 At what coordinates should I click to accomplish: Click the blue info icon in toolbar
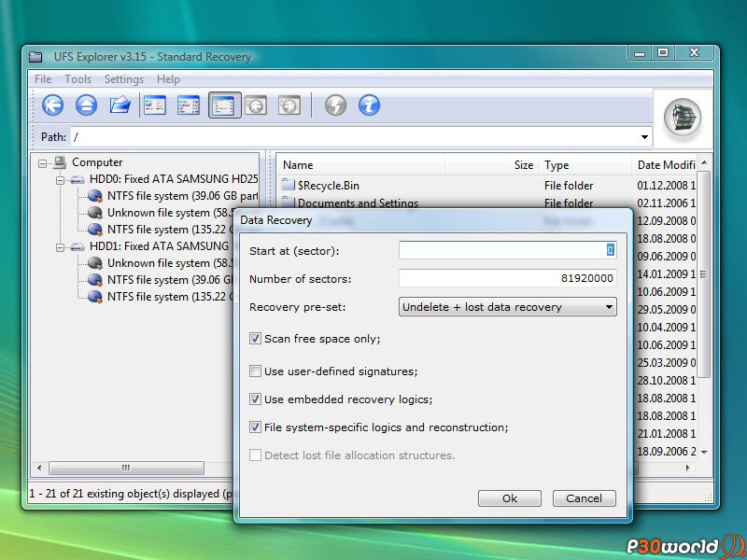click(369, 105)
